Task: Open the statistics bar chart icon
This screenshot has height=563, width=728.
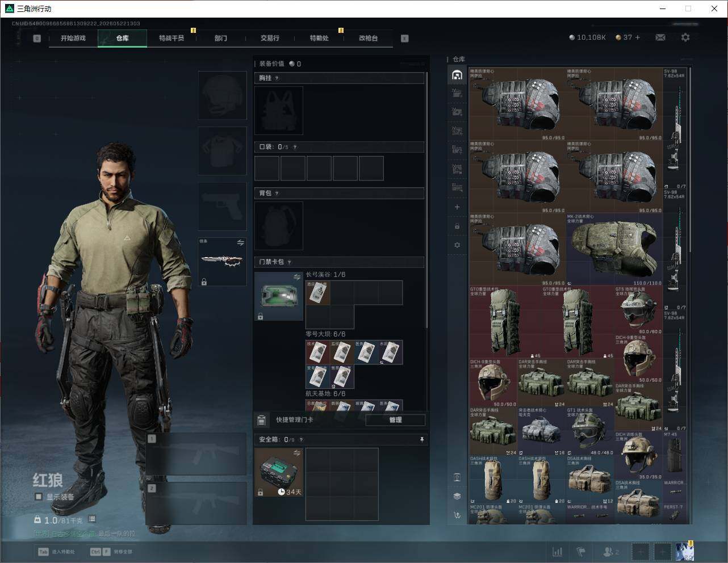Action: pyautogui.click(x=558, y=552)
